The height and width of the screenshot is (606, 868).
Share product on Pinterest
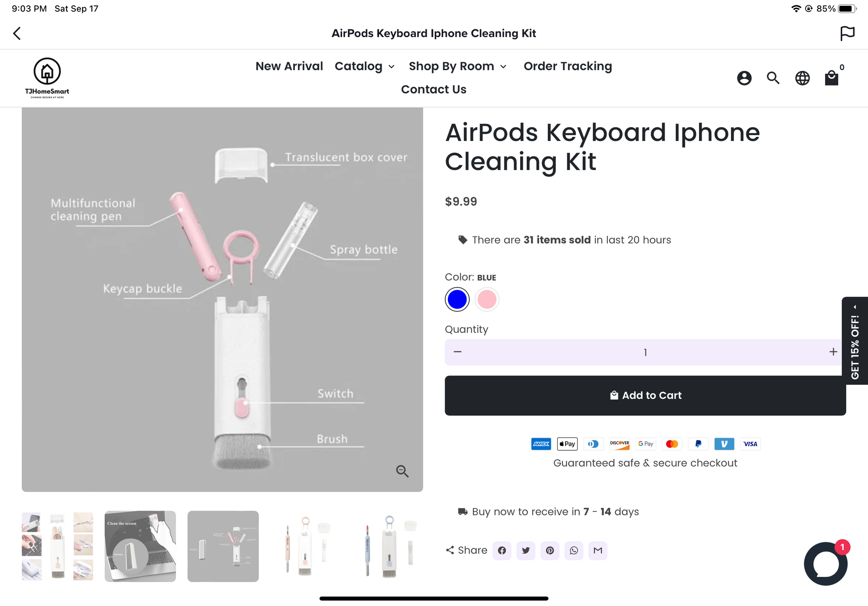click(x=550, y=550)
